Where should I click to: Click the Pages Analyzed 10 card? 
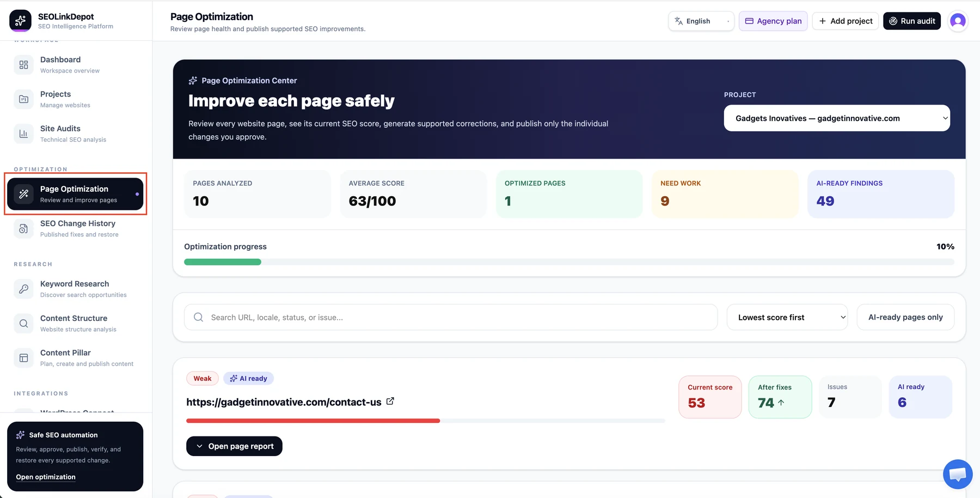pos(258,194)
